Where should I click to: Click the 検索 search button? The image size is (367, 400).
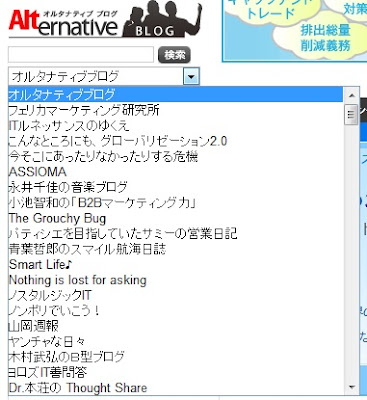174,55
